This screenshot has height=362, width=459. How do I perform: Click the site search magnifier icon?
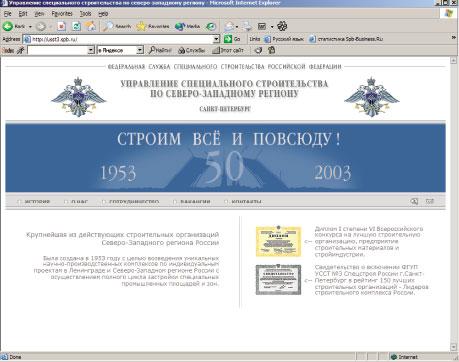tap(414, 201)
